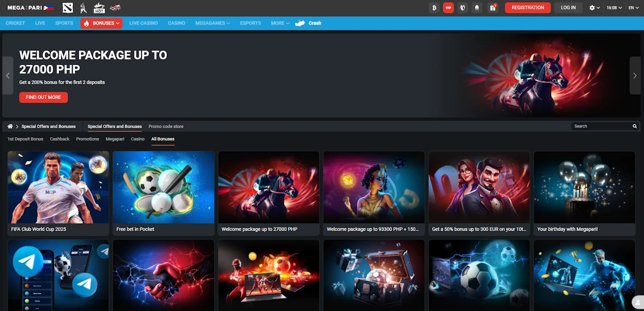This screenshot has height=311, width=644.
Task: Click the LOG IN button
Action: 568,8
